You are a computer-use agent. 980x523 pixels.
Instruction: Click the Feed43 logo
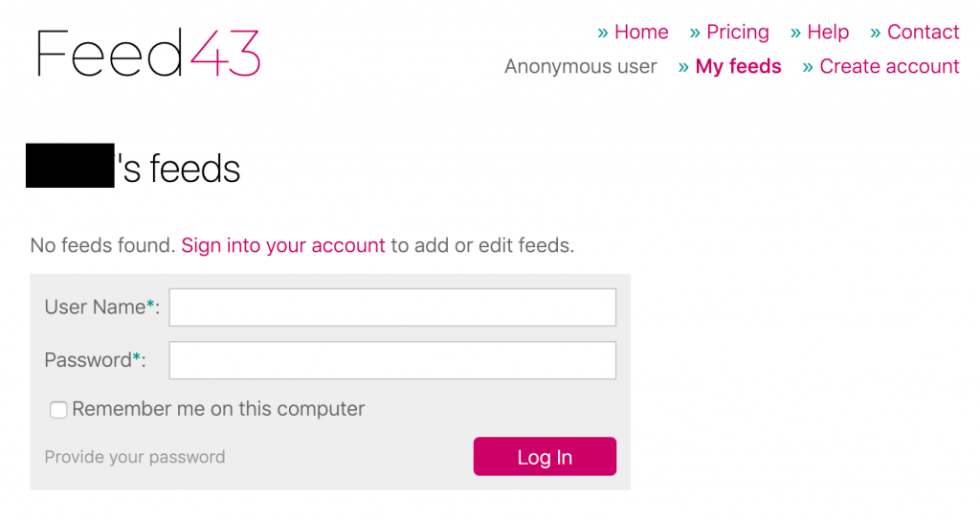148,54
